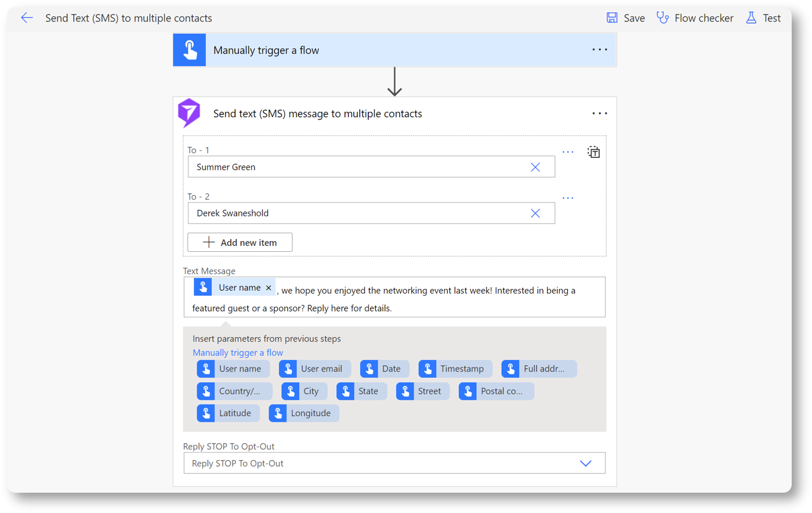
Task: Clear the Derek Swaneshold recipient
Action: coord(535,214)
